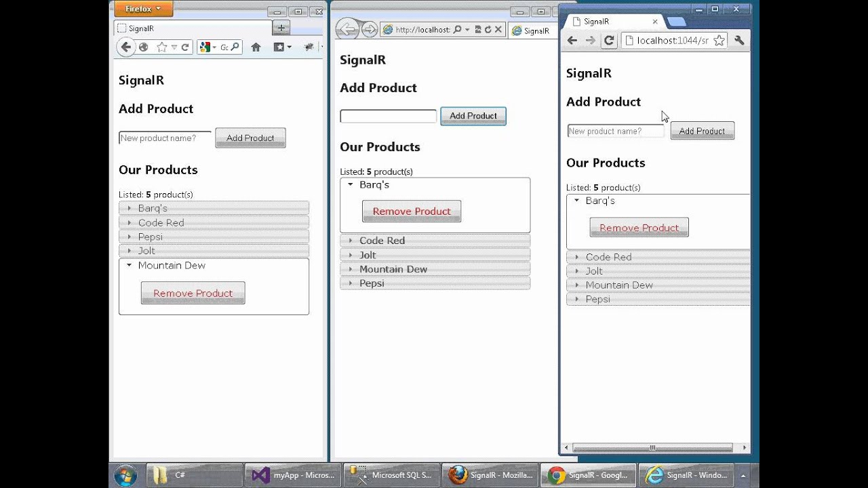Expand Mountain Dew in the IE list
The width and height of the screenshot is (868, 488).
pos(435,269)
